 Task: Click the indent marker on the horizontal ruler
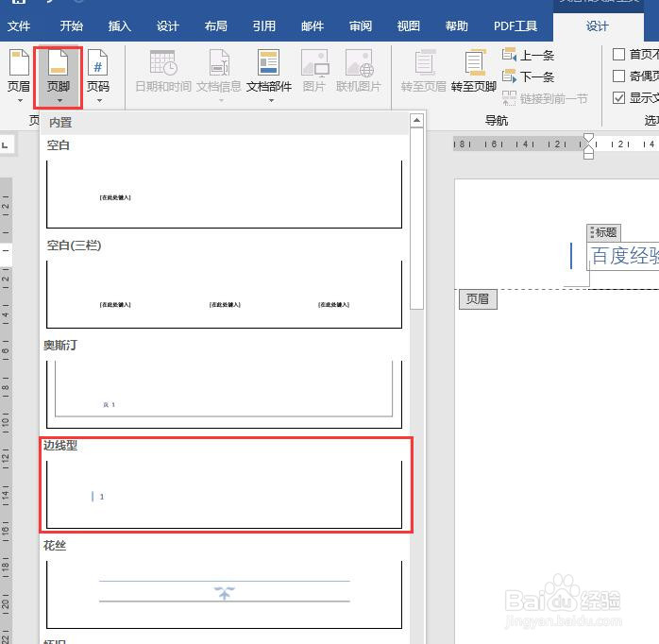click(x=589, y=146)
